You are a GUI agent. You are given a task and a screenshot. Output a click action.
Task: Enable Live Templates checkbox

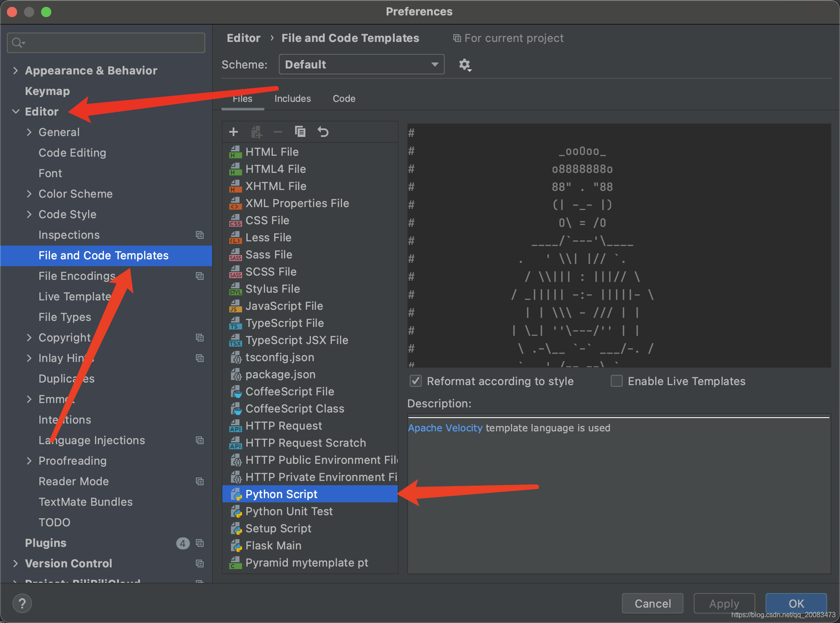617,381
